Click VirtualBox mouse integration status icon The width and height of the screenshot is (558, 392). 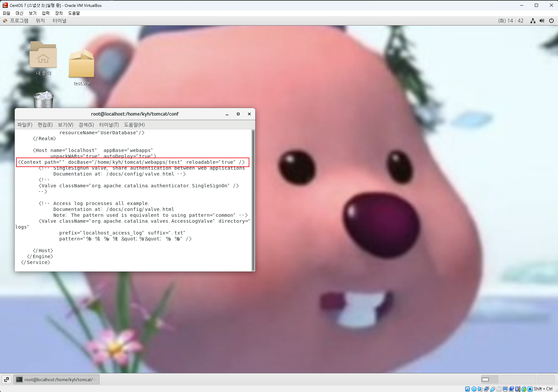point(524,389)
